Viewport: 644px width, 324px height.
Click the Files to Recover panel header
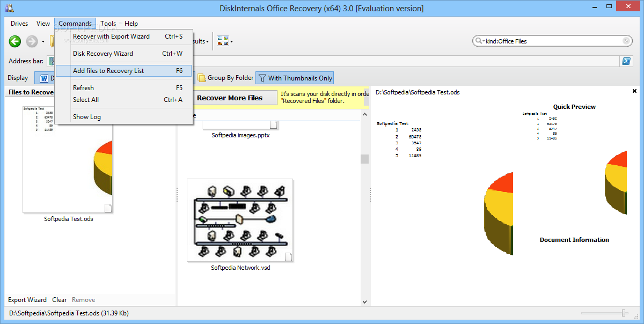(31, 92)
